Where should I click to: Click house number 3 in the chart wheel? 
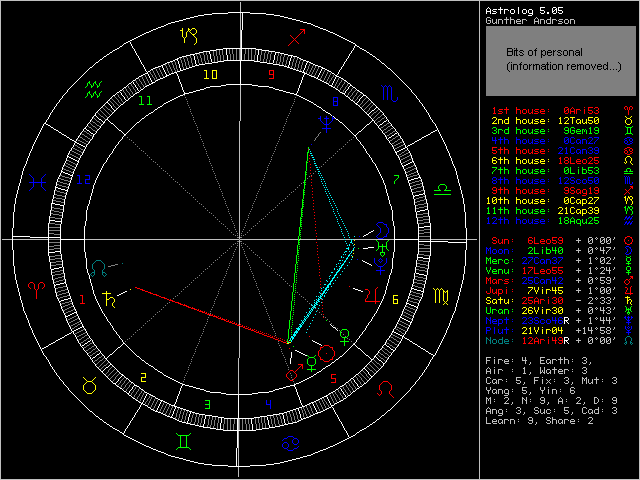207,404
